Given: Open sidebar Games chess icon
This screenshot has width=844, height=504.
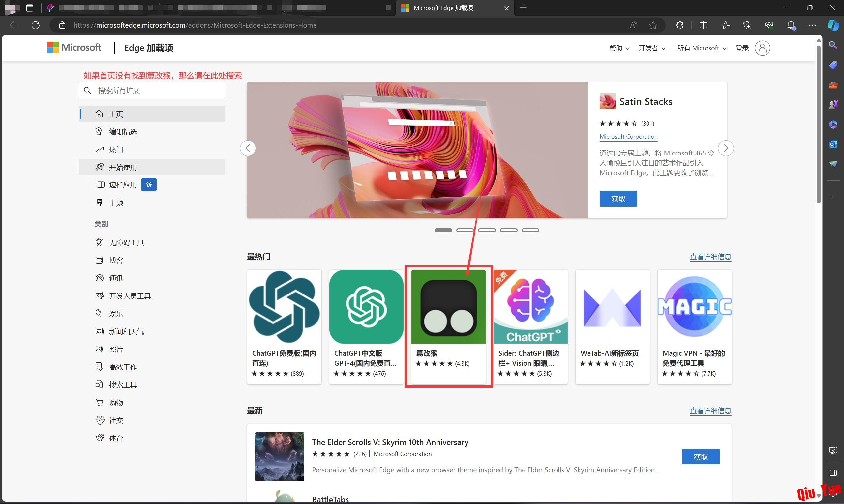Looking at the screenshot, I should 833,105.
